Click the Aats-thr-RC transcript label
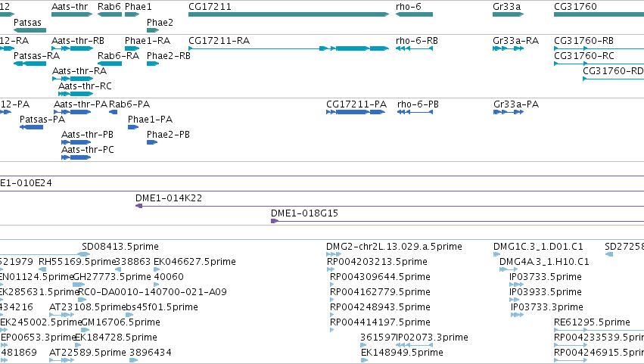Image resolution: width=644 pixels, height=364 pixels. 85,86
